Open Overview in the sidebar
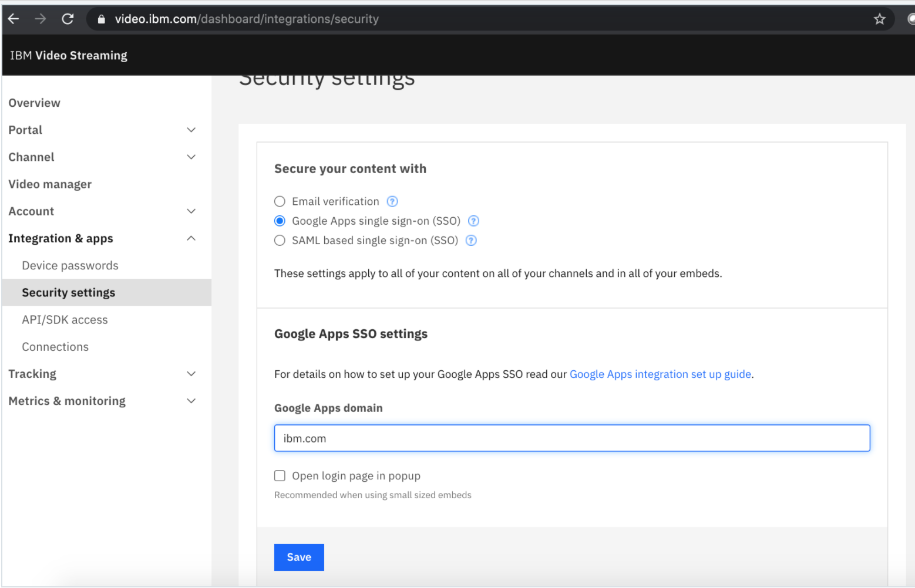Viewport: 915px width, 588px height. tap(34, 103)
